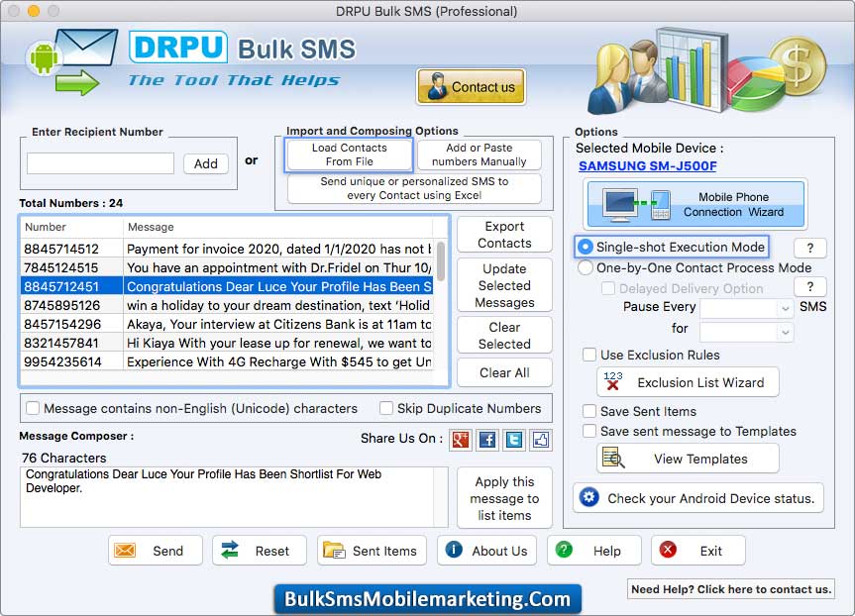This screenshot has width=855, height=616.
Task: Click the envelope icon on Send
Action: [125, 551]
